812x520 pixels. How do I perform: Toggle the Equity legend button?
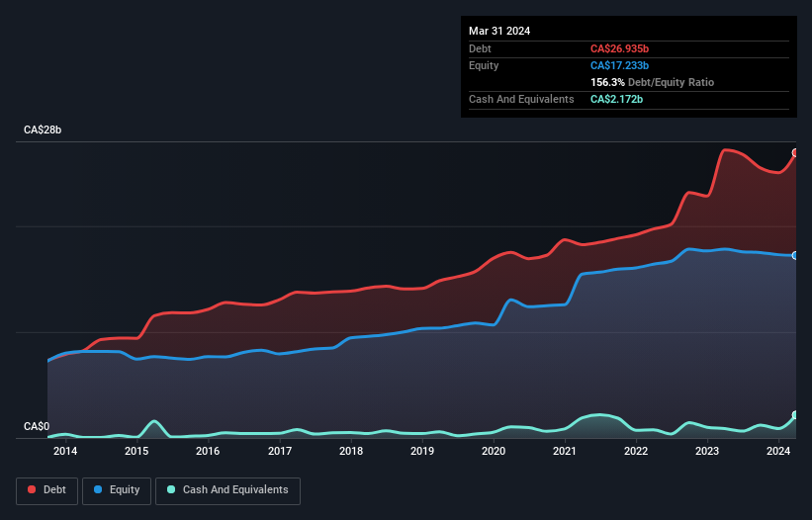click(x=117, y=490)
